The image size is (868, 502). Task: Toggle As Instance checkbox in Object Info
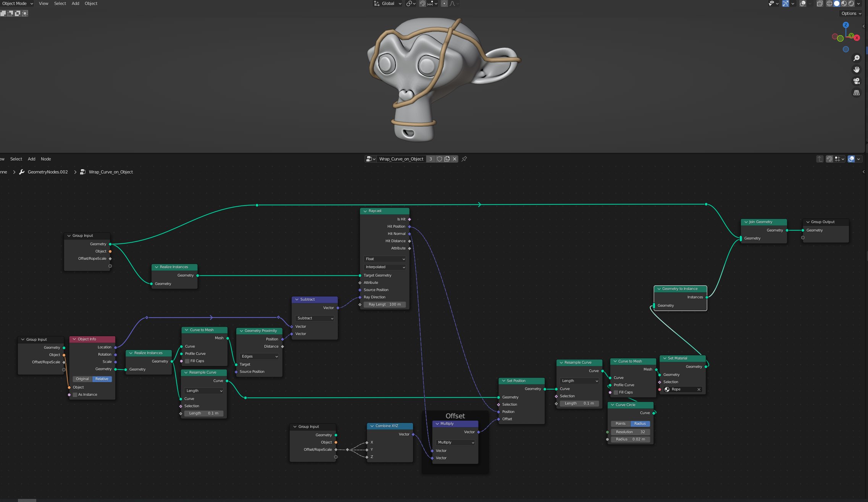[x=75, y=395]
